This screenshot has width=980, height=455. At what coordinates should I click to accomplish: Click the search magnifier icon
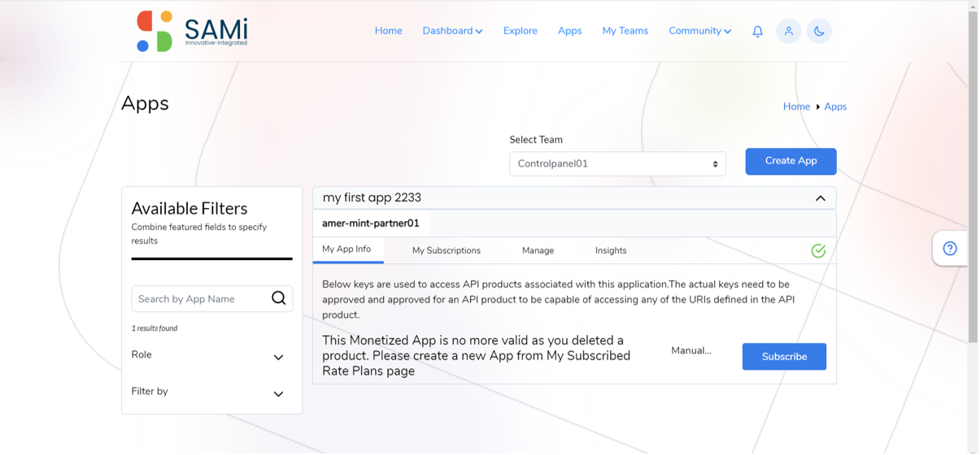tap(278, 298)
